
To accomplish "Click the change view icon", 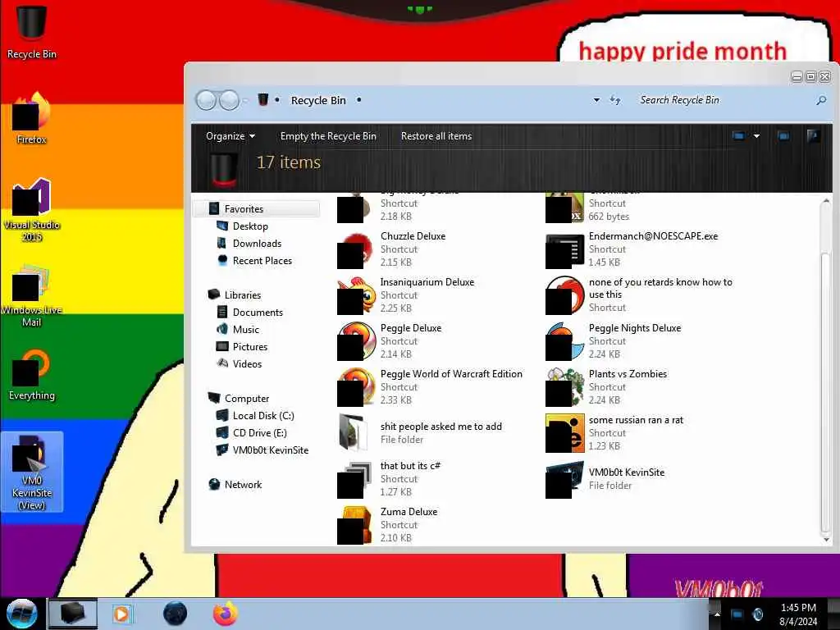I will click(x=739, y=136).
